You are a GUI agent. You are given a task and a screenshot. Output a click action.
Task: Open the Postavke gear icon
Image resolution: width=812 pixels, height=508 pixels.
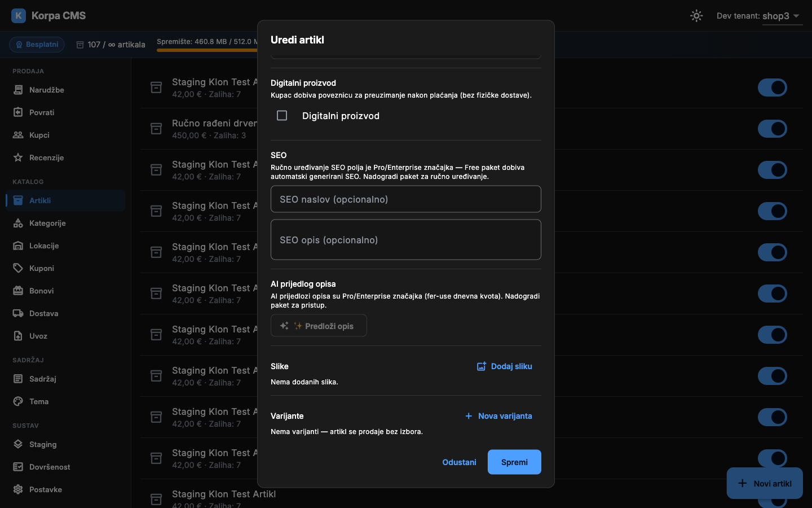pos(18,489)
